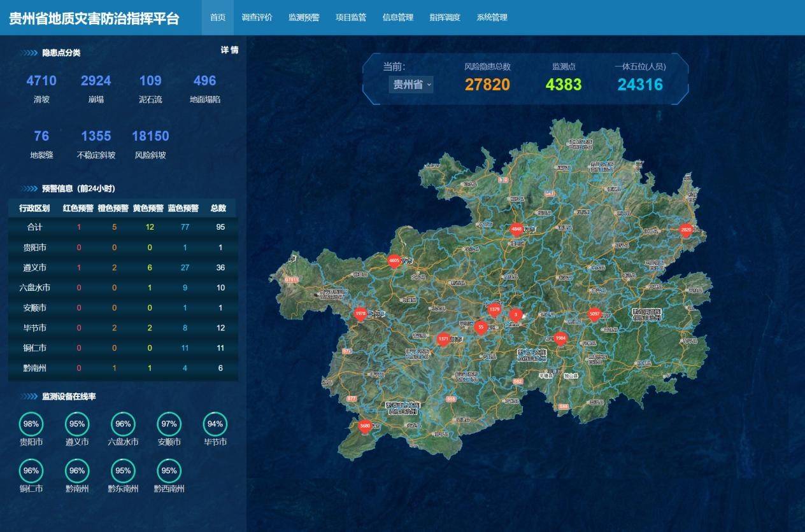The image size is (805, 532).
Task: Click the 总数 column header
Action: point(218,208)
